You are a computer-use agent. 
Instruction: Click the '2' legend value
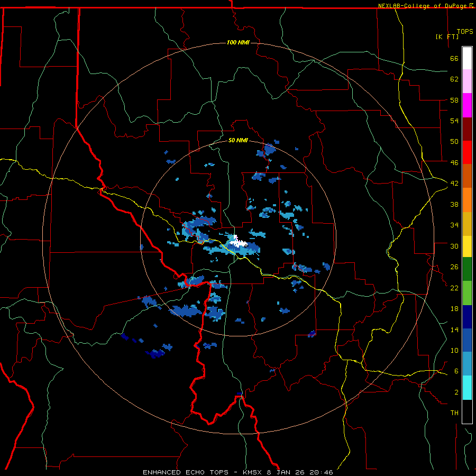[456, 392]
